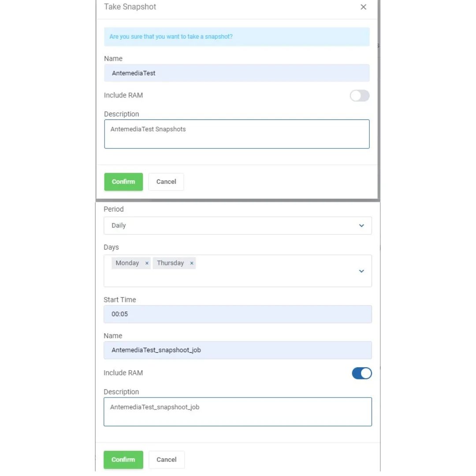
Task: Click the Name field containing AntemediaTest
Action: (x=237, y=73)
